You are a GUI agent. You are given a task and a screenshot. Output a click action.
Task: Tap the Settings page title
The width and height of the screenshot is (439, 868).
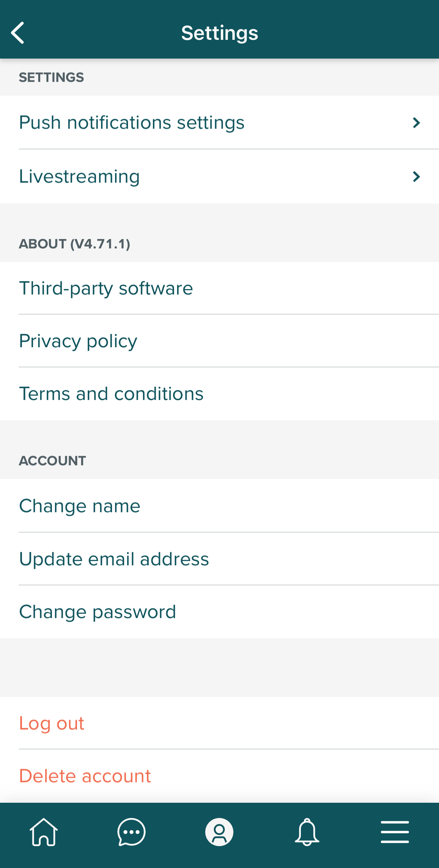220,33
